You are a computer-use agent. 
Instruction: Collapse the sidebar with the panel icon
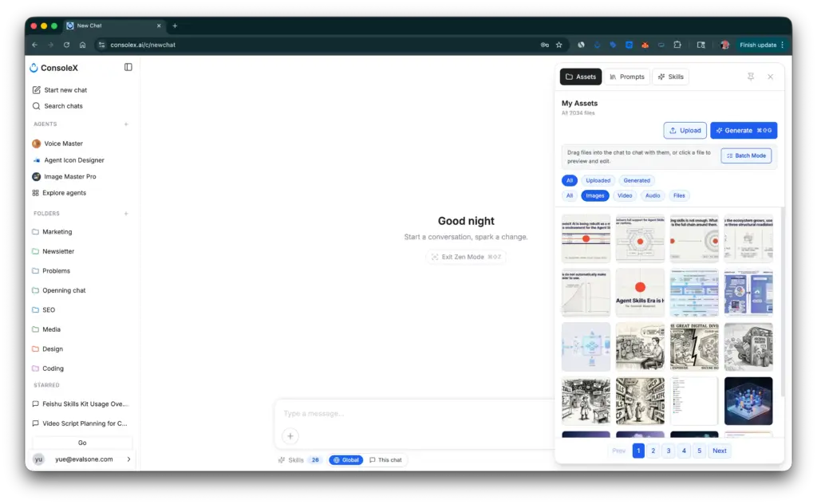[127, 67]
